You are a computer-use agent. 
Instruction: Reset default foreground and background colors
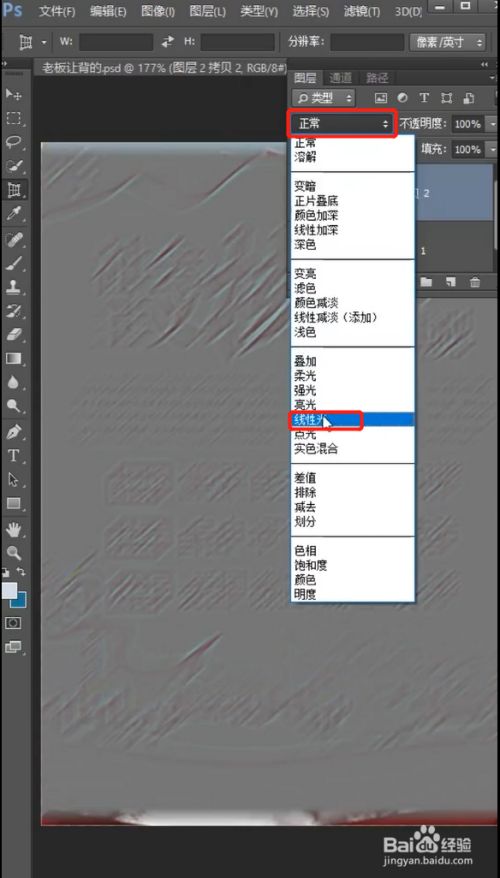[6, 572]
